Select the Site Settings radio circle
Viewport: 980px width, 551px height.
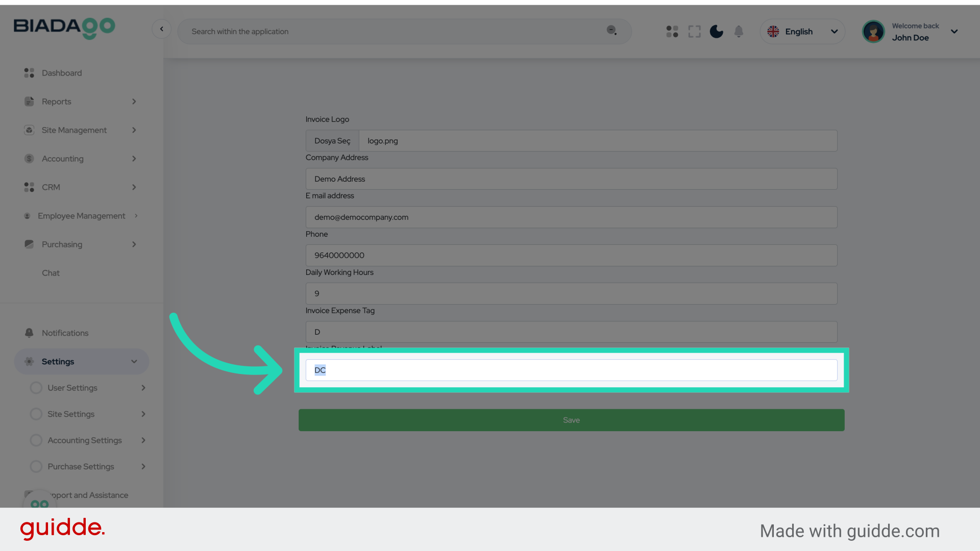[x=36, y=414]
